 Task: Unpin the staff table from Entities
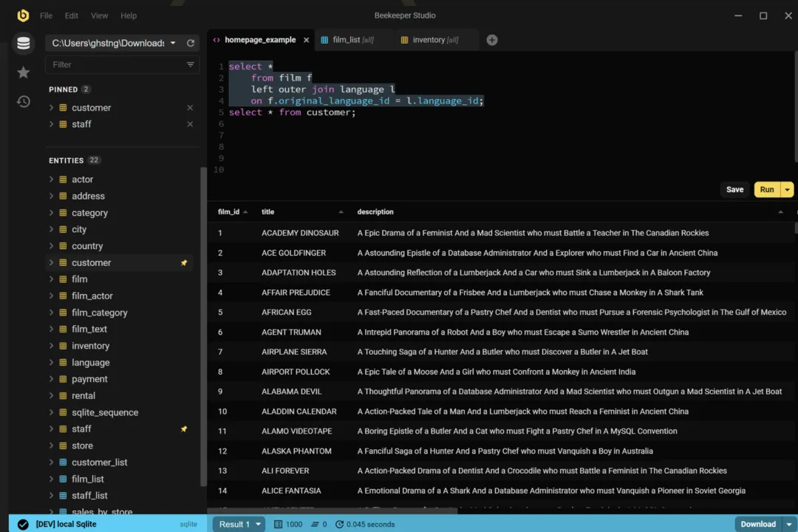[x=183, y=429]
